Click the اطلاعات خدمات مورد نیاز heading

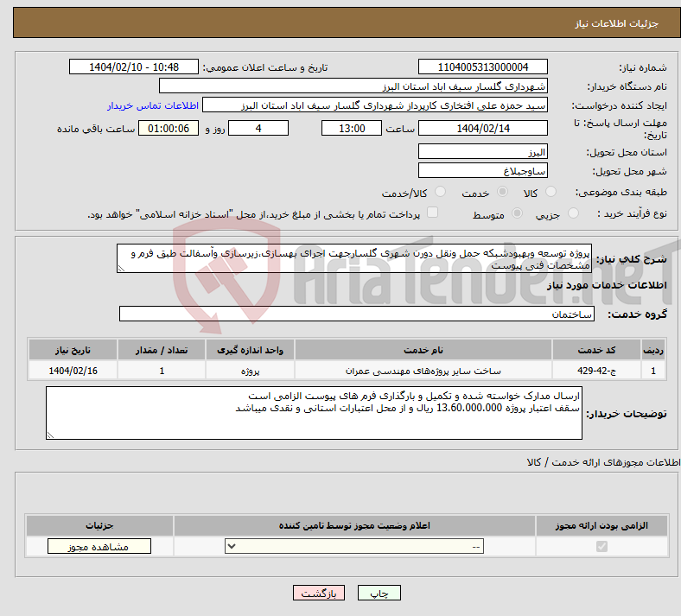pyautogui.click(x=607, y=285)
